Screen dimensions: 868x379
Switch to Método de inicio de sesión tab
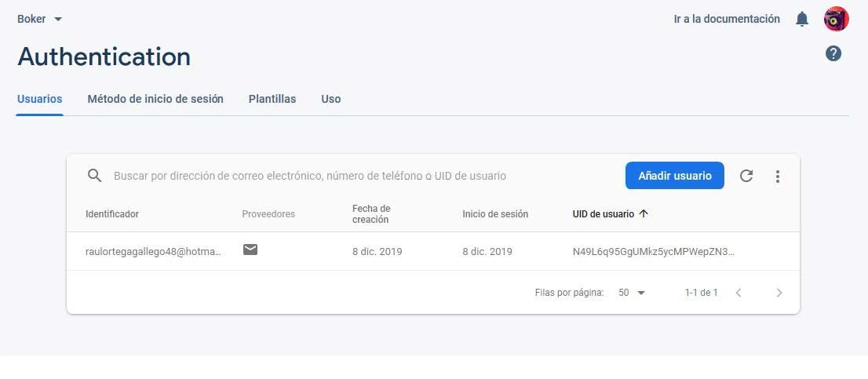pos(155,99)
